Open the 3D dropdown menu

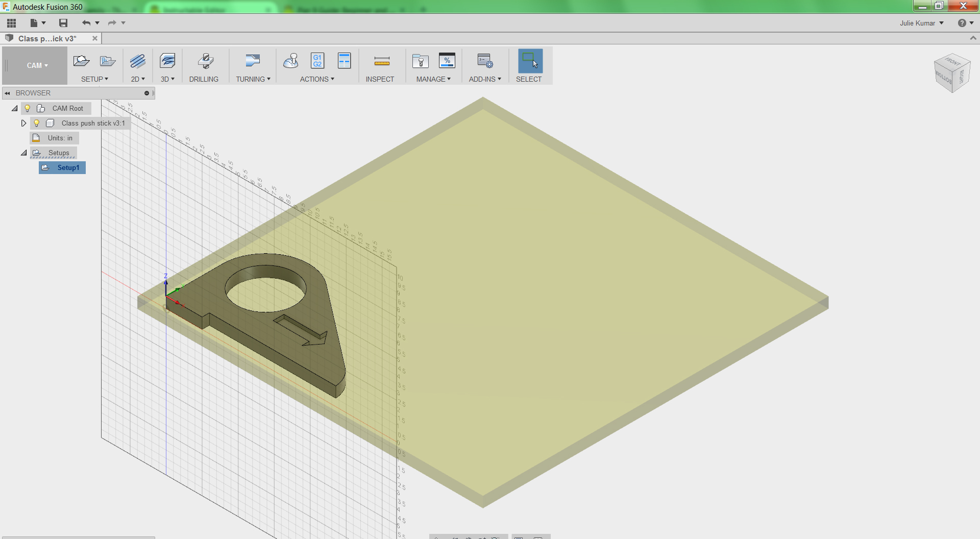coord(167,79)
